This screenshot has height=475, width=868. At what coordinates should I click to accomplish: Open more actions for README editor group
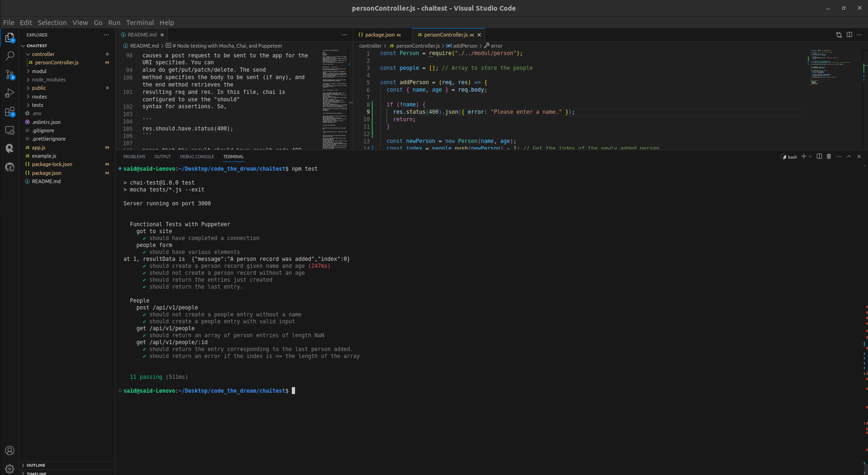[x=344, y=35]
